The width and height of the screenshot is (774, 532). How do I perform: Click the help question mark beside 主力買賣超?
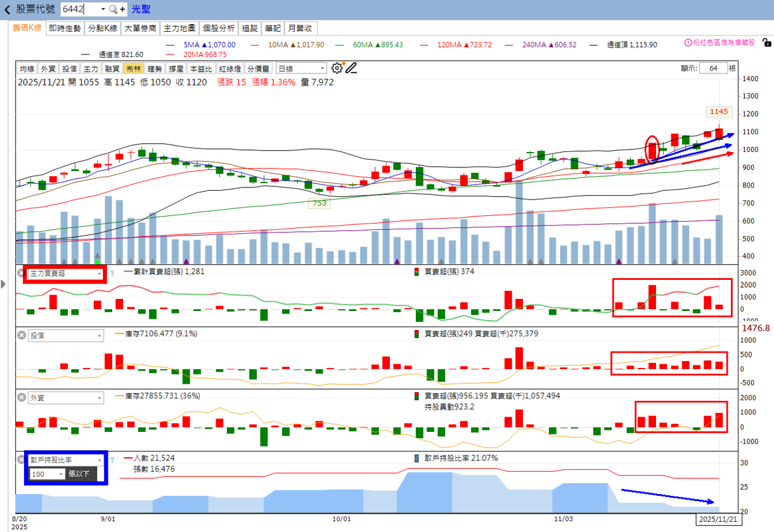point(112,273)
